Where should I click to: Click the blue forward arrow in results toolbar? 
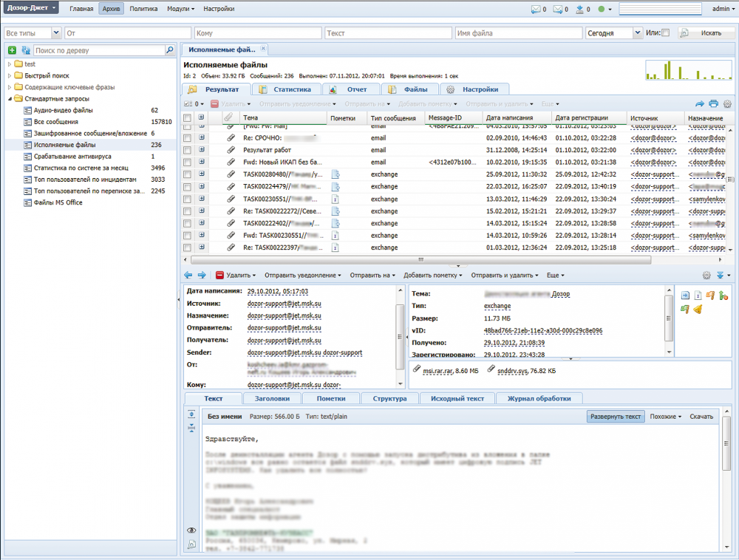(x=700, y=104)
